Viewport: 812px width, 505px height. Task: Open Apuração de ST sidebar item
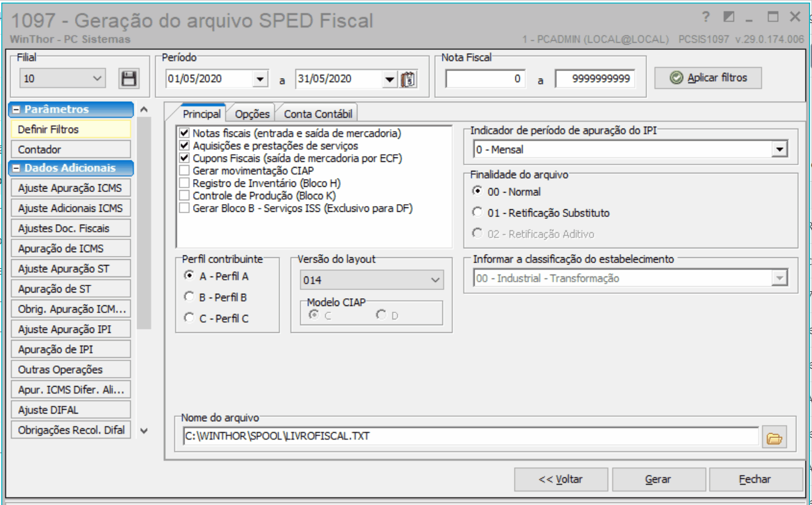[x=71, y=289]
